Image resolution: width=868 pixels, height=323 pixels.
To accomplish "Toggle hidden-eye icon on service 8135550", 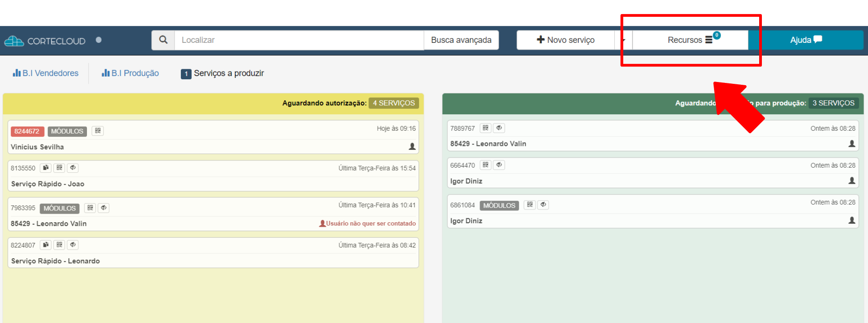I will [73, 168].
